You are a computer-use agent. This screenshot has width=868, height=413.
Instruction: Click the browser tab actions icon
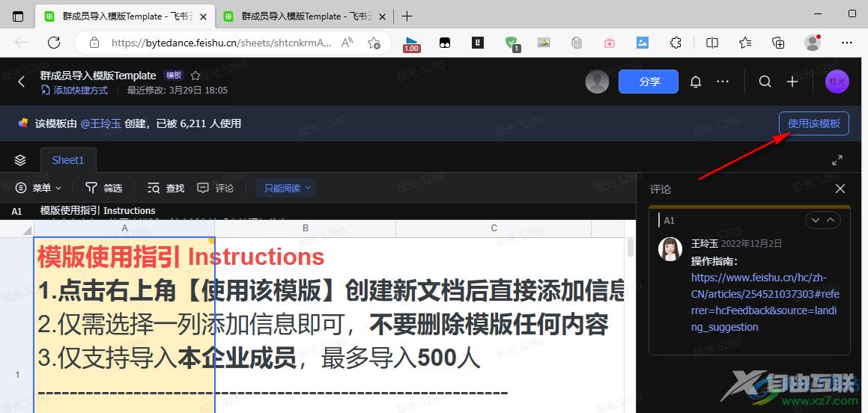(18, 16)
